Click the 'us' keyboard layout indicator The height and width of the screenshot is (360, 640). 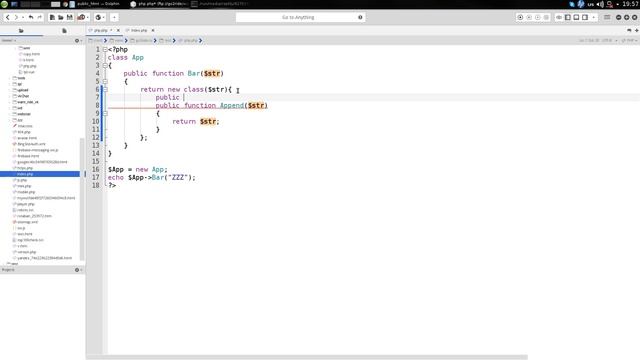click(x=591, y=4)
